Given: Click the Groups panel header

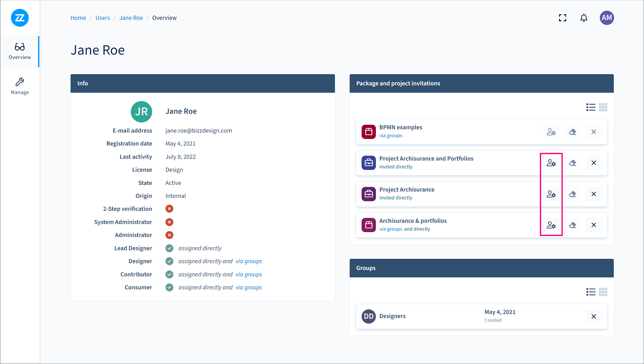Looking at the screenshot, I should tap(481, 268).
